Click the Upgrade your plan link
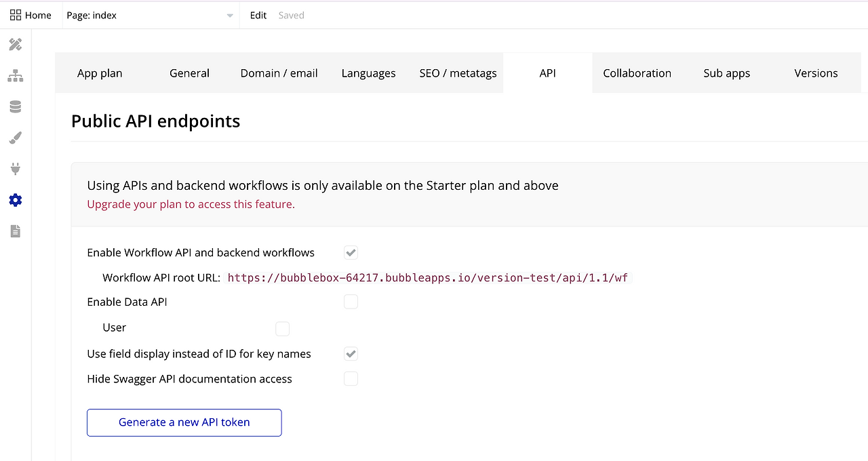 click(x=191, y=204)
